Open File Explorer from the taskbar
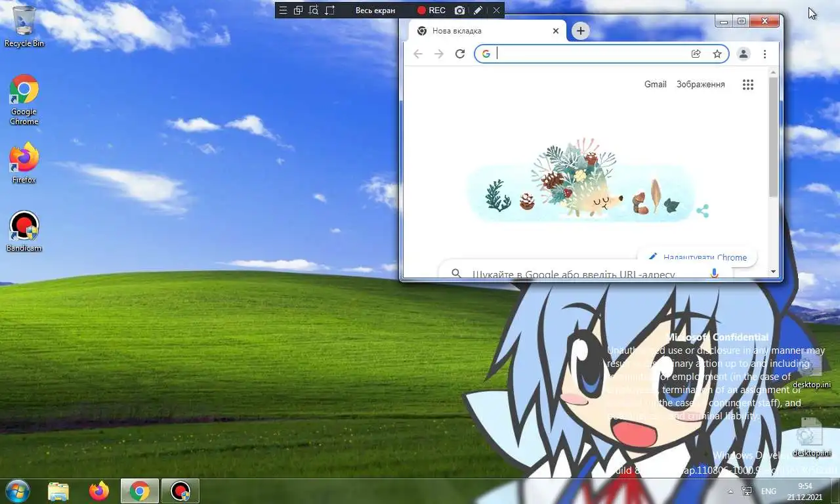 click(58, 491)
